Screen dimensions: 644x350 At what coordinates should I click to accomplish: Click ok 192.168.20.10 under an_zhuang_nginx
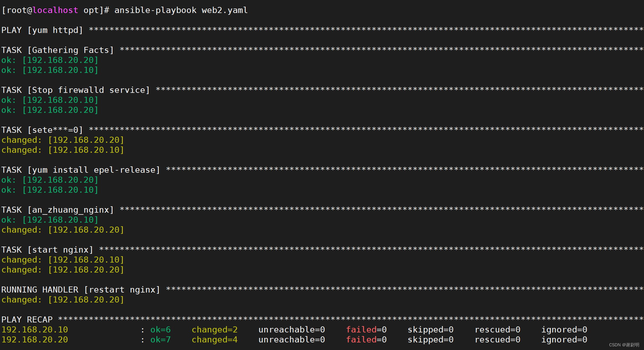50,220
